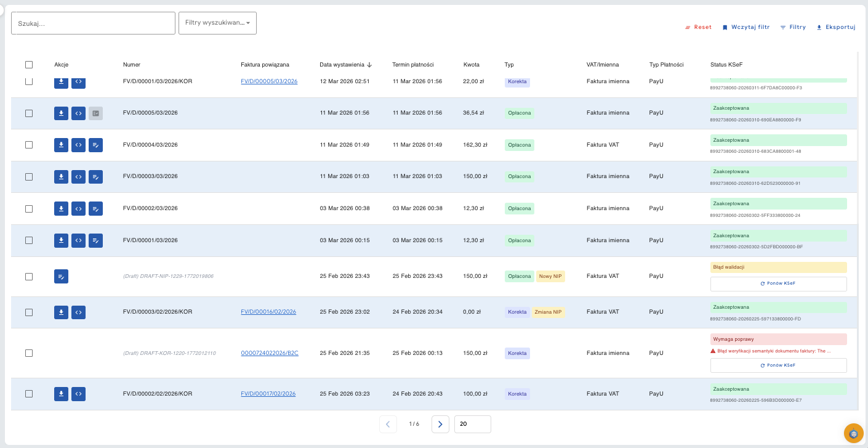The width and height of the screenshot is (868, 448).
Task: Open the Filtry panel
Action: coord(793,27)
